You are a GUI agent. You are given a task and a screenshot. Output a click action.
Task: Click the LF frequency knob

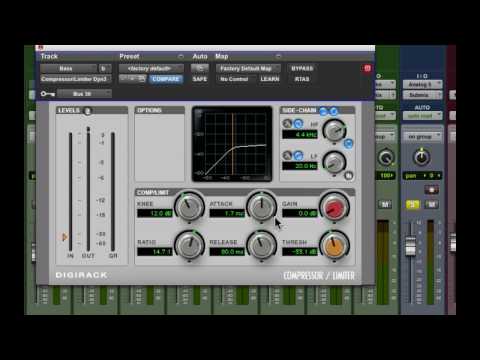[x=334, y=162]
